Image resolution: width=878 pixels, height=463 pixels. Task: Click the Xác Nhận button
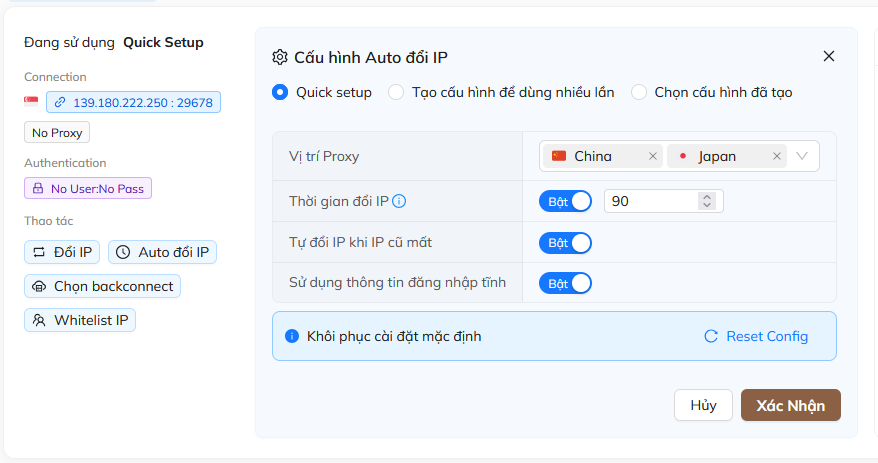[790, 405]
